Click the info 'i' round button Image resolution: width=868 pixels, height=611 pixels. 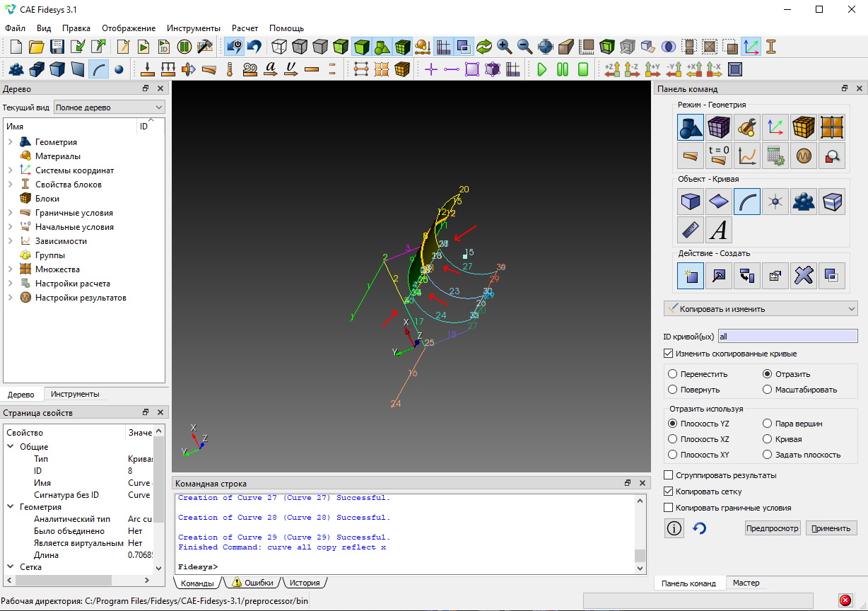[674, 528]
